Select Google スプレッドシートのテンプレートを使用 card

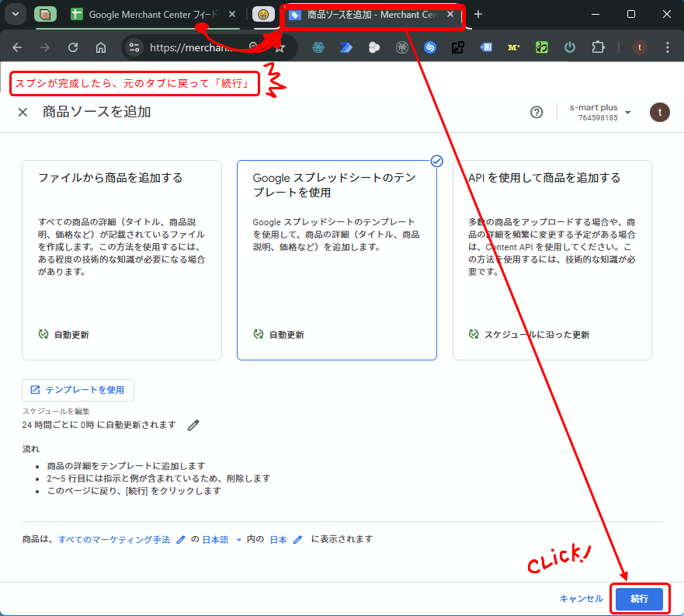[x=336, y=260]
